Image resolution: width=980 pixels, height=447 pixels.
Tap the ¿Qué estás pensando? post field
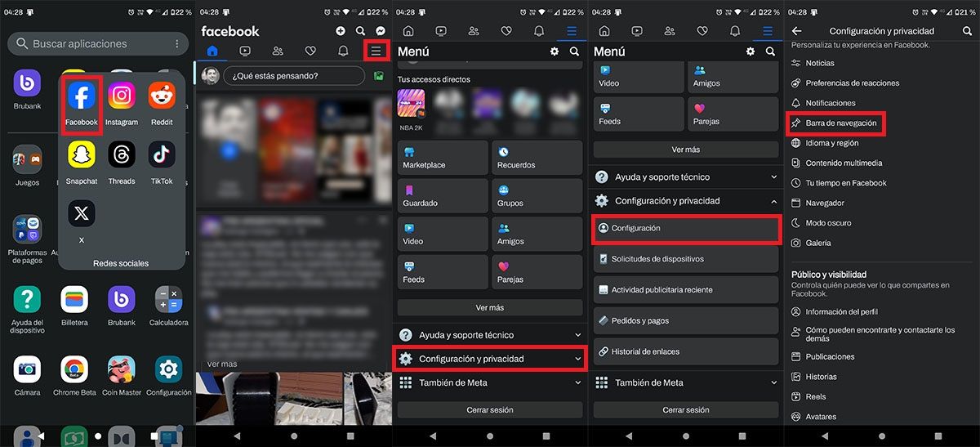point(294,76)
